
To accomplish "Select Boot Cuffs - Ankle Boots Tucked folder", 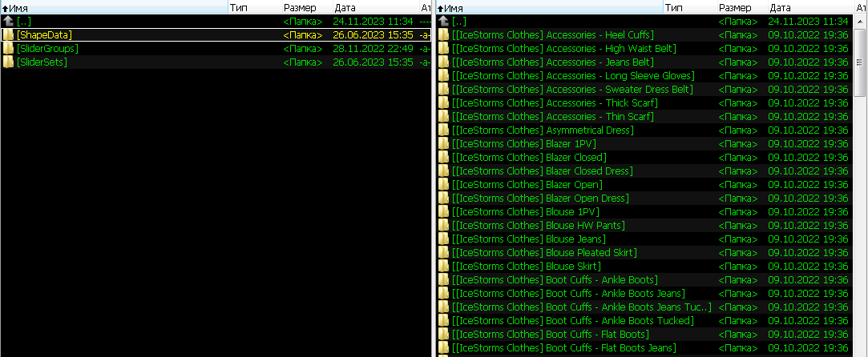I will point(573,320).
